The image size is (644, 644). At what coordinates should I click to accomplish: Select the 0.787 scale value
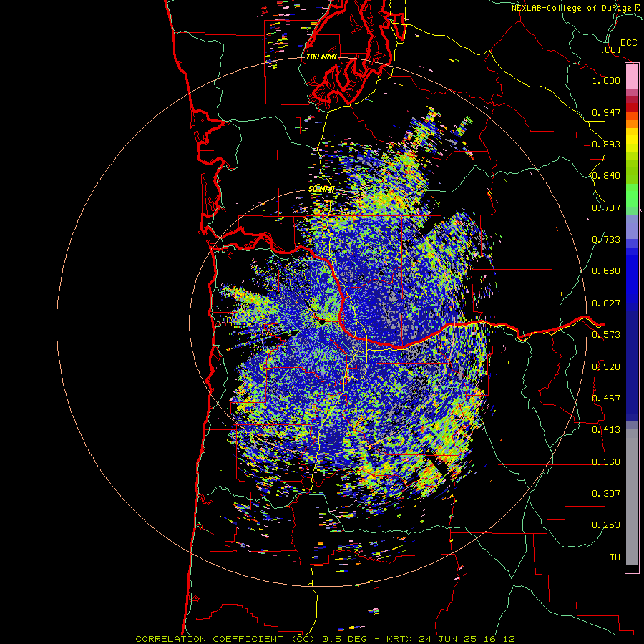pos(606,208)
